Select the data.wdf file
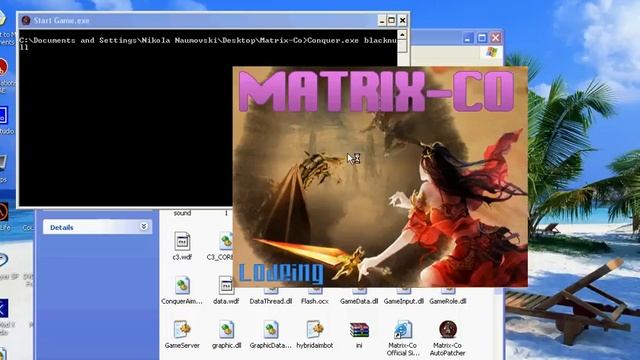This screenshot has height=360, width=640. point(226,290)
